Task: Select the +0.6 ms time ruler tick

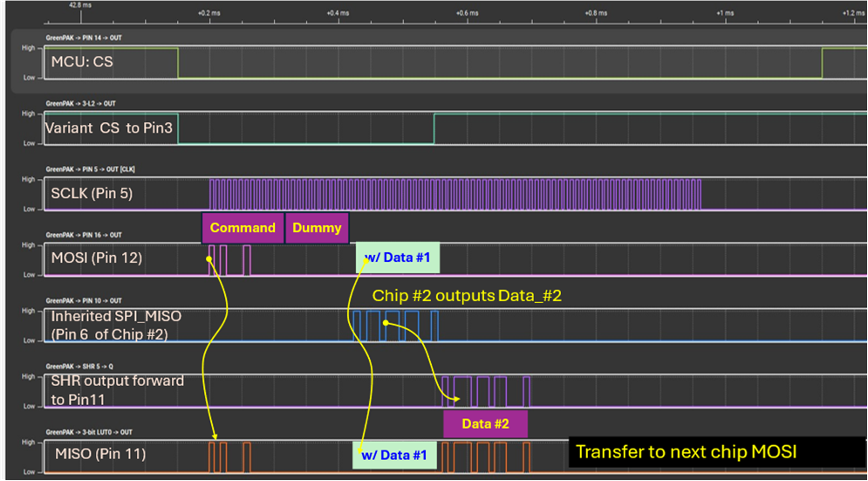Action: tap(466, 13)
